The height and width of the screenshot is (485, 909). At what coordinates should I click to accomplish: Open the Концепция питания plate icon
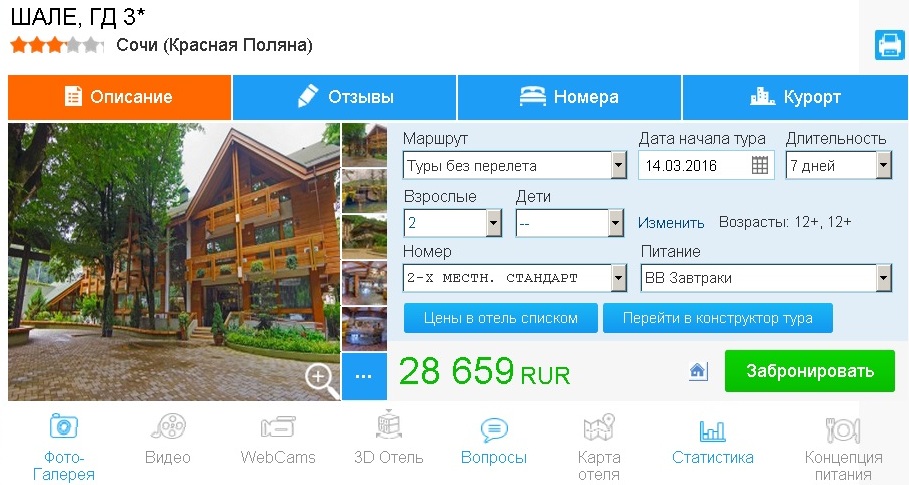pos(843,431)
